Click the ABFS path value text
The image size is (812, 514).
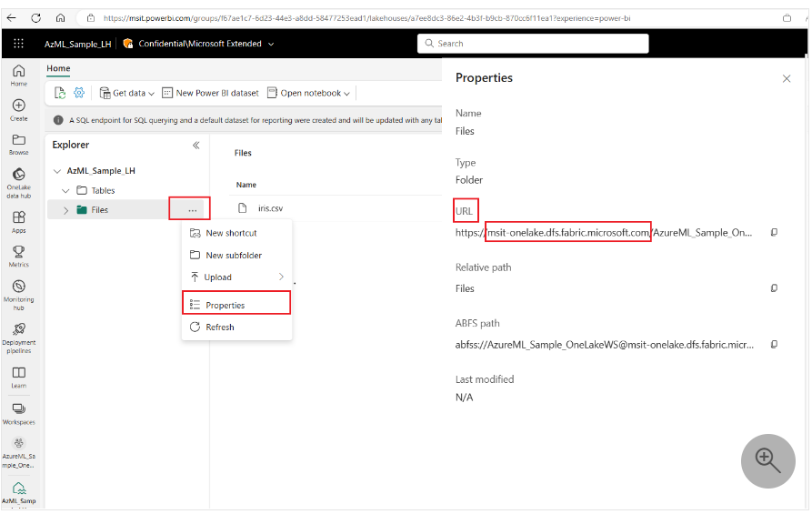point(605,345)
